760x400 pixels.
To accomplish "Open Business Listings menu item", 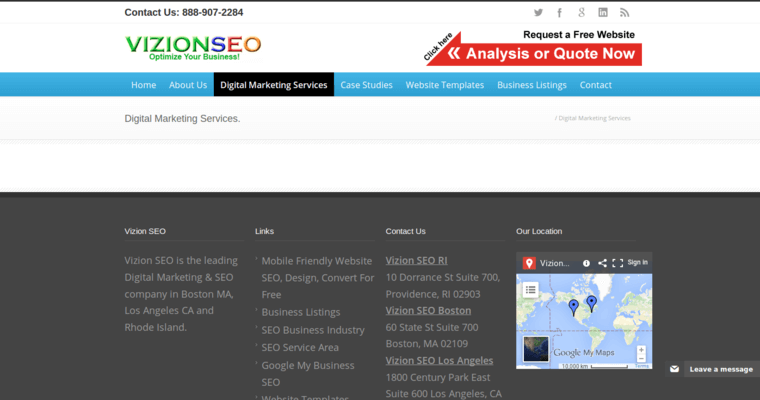I will pyautogui.click(x=532, y=85).
